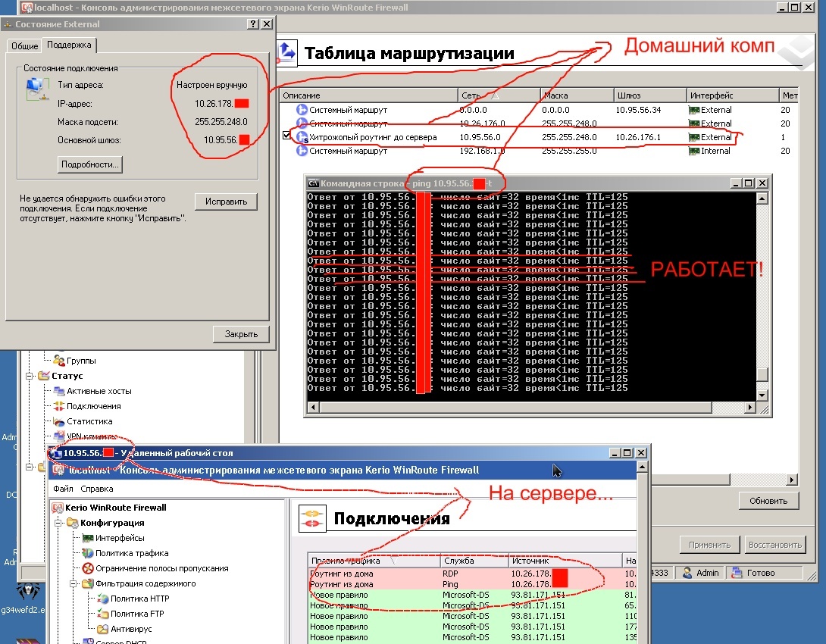Screen dimensions: 826x644
Task: Click the Активные хосты icon
Action: [x=59, y=391]
